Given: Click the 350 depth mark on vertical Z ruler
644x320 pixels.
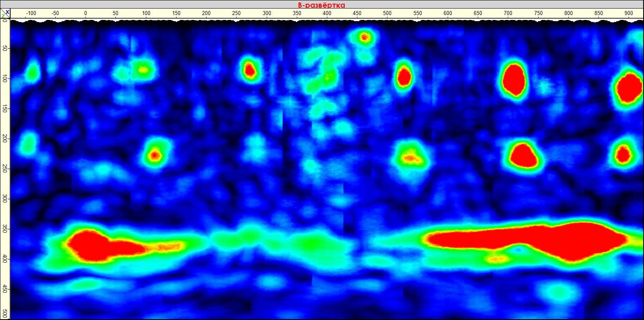Looking at the screenshot, I should pyautogui.click(x=4, y=229).
